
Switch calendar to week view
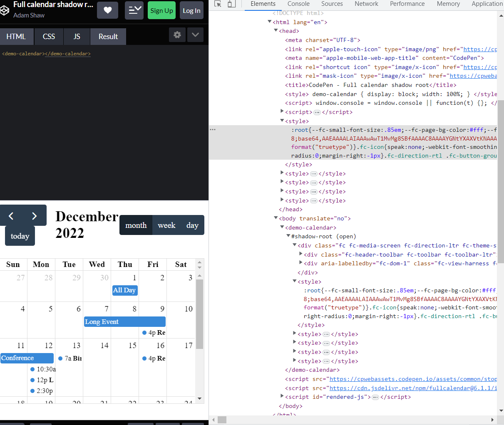(166, 225)
